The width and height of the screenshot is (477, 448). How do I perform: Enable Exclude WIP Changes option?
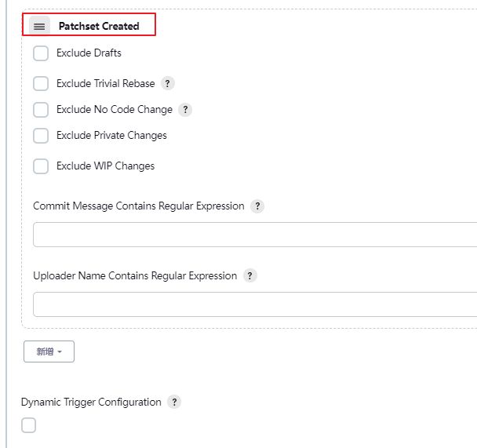point(41,166)
